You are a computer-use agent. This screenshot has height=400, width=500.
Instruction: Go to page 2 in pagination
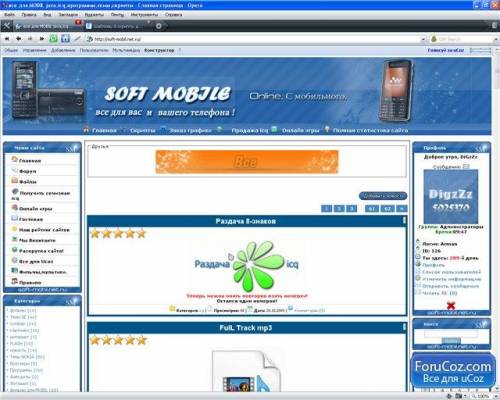pyautogui.click(x=339, y=209)
